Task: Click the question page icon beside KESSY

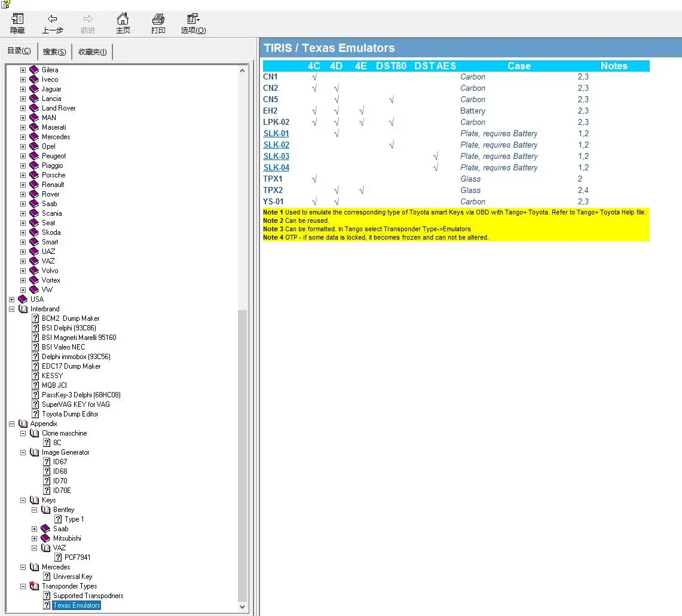Action: pyautogui.click(x=35, y=376)
